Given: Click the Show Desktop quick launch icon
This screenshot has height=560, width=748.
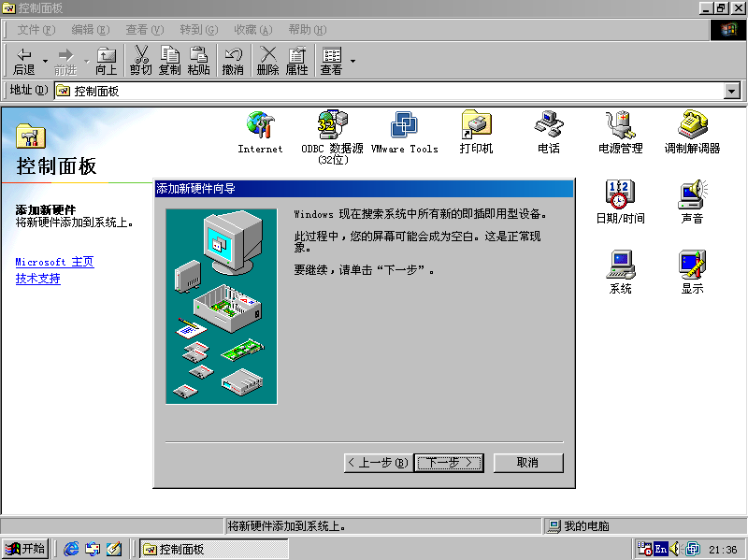Looking at the screenshot, I should point(114,549).
